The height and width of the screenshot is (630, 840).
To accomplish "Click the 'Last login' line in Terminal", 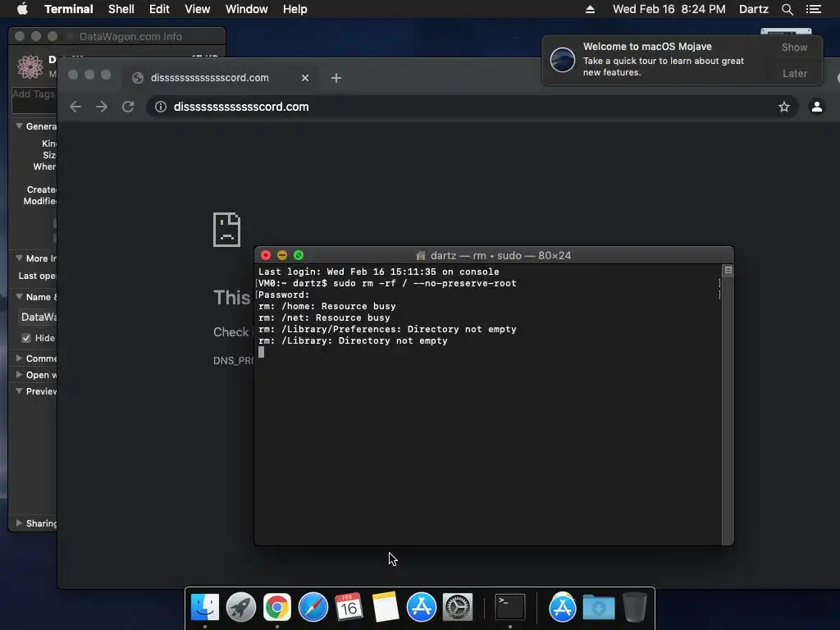I will coord(379,272).
